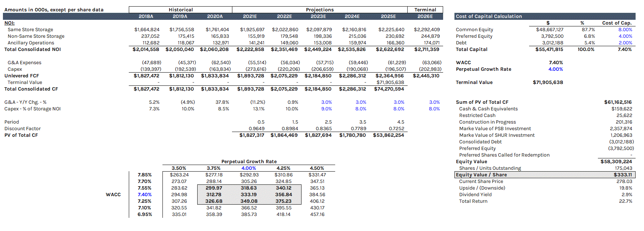
Task: Select sensitivity value $263.24
Action: pyautogui.click(x=179, y=175)
